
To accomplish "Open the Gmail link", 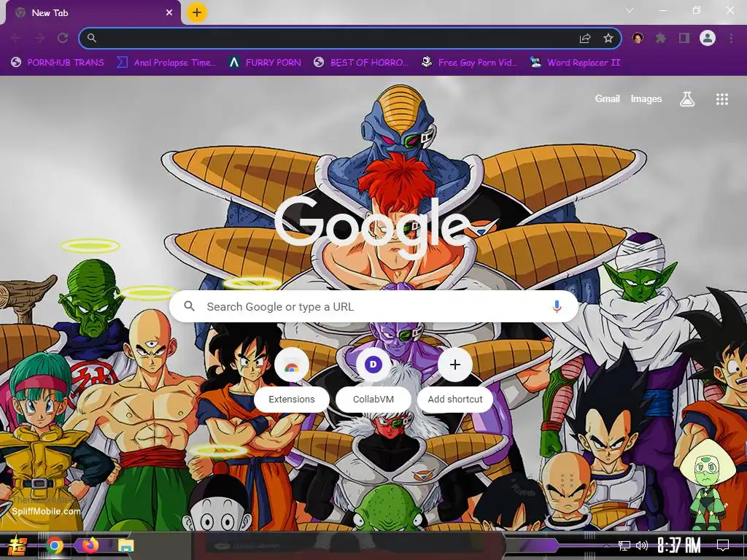I will pos(607,99).
